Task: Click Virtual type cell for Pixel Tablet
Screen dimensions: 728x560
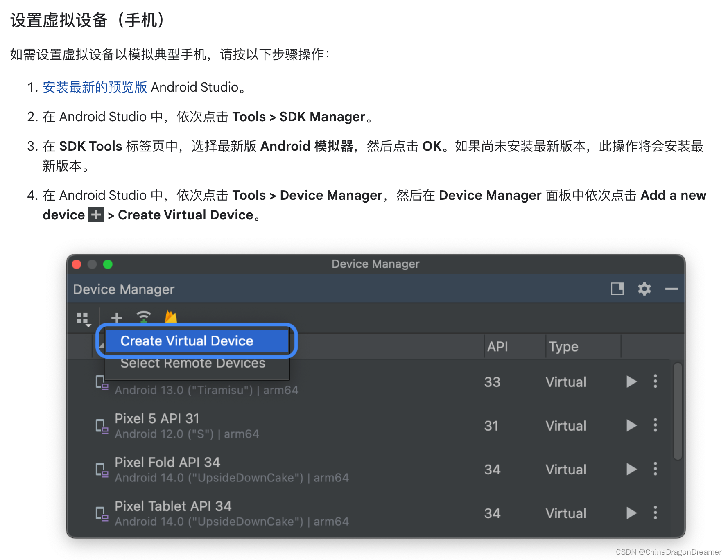Action: (566, 513)
